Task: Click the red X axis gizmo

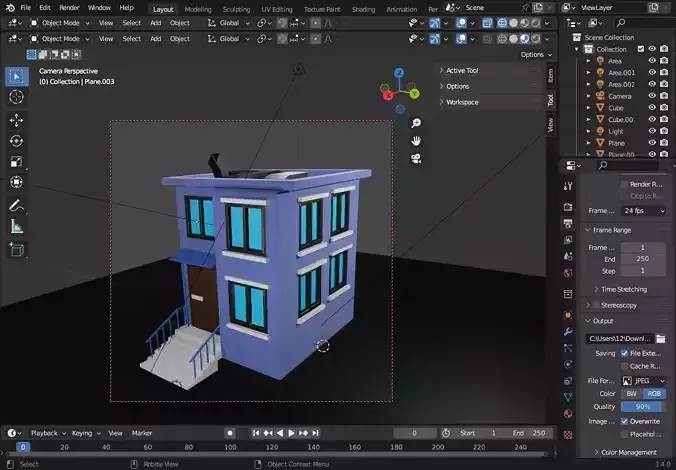Action: coord(388,95)
